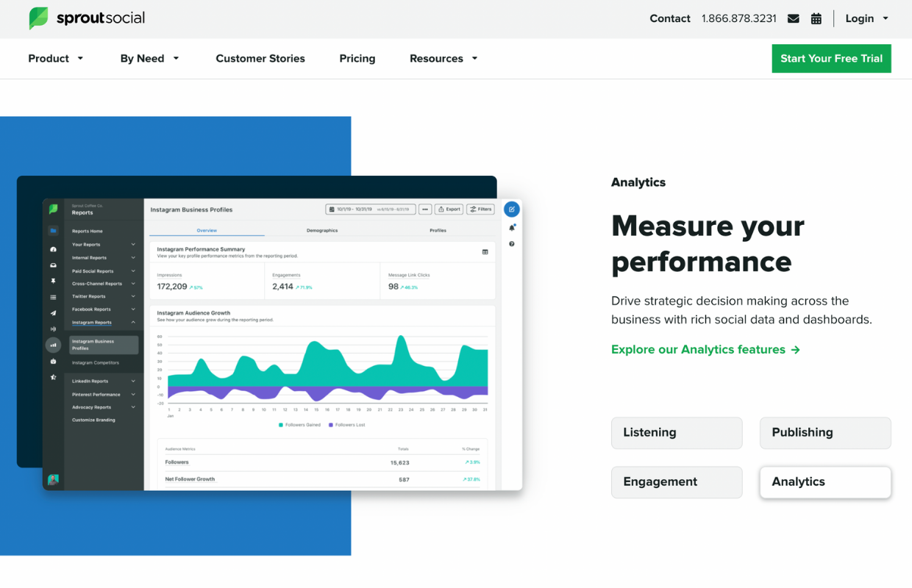This screenshot has height=588, width=912.
Task: Open Customize Branding in sidebar
Action: 93,420
